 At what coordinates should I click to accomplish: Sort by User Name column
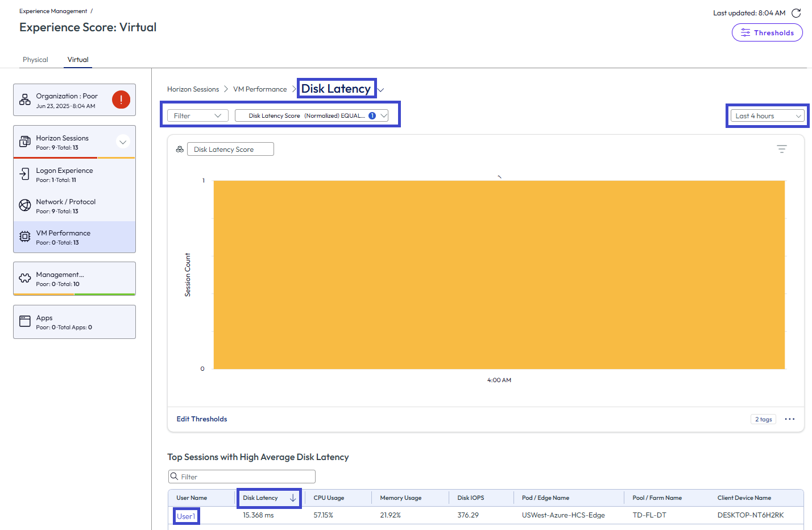[192, 498]
